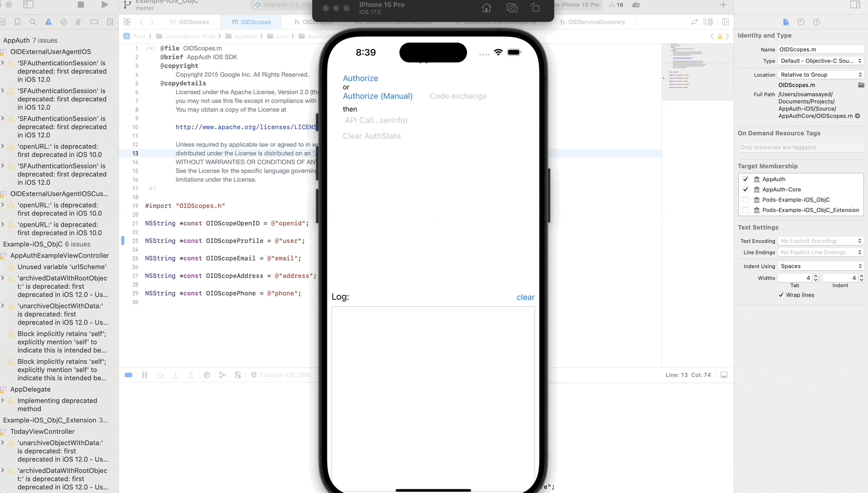The height and width of the screenshot is (493, 868).
Task: Enable Pods-Example-iOS_ObjC target membership
Action: tap(745, 200)
